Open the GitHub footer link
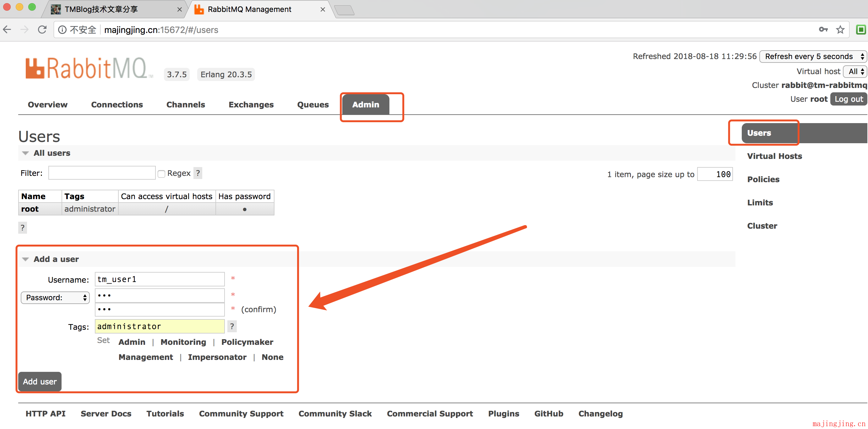 point(549,414)
